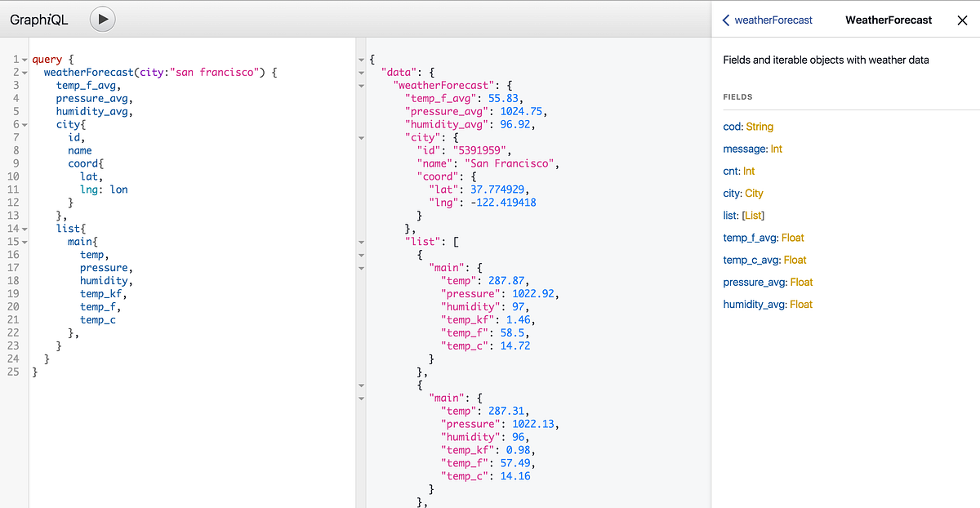Collapse the response JSON root fold arrow
980x508 pixels.
pyautogui.click(x=360, y=59)
